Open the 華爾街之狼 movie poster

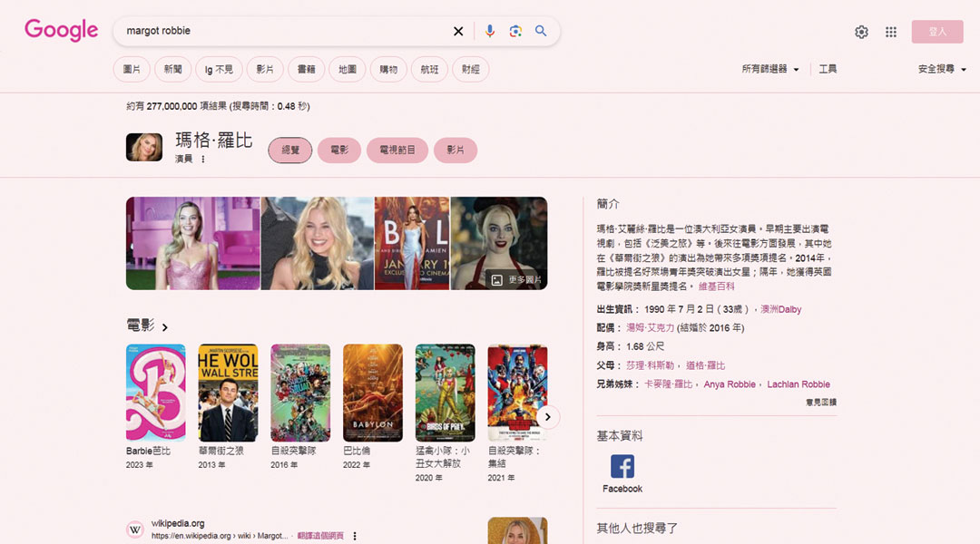pos(228,393)
